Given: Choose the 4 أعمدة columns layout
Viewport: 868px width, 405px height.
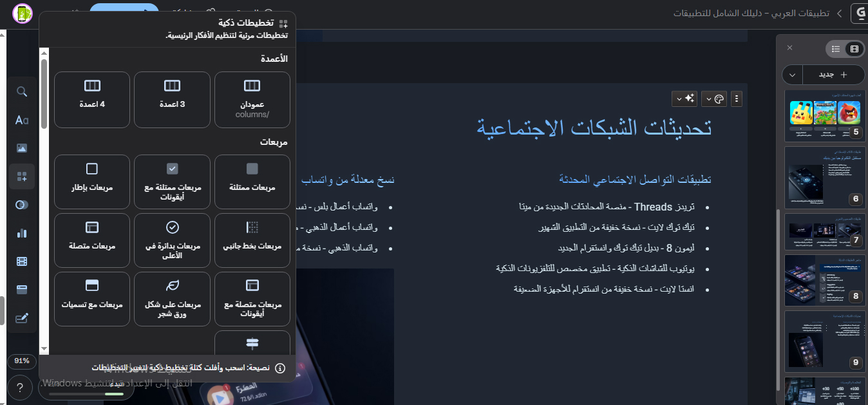Looking at the screenshot, I should click(x=92, y=100).
